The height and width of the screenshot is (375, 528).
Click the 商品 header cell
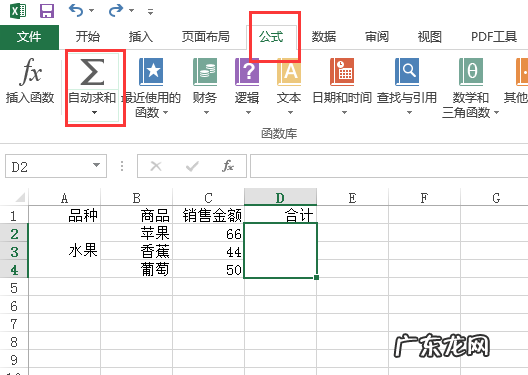[136, 215]
